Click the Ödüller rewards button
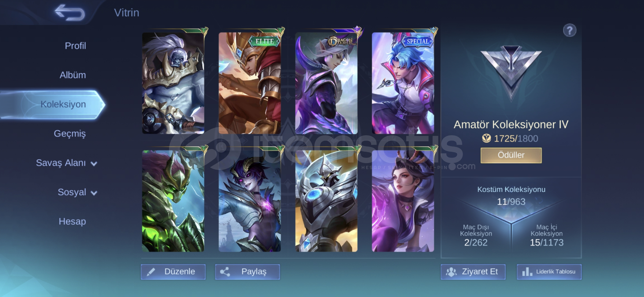This screenshot has width=644, height=297. tap(511, 155)
